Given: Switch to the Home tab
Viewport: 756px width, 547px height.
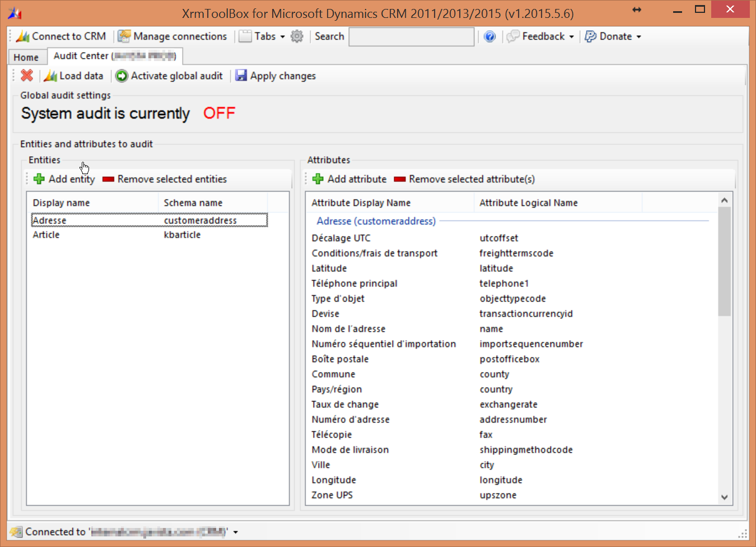Looking at the screenshot, I should click(x=26, y=57).
